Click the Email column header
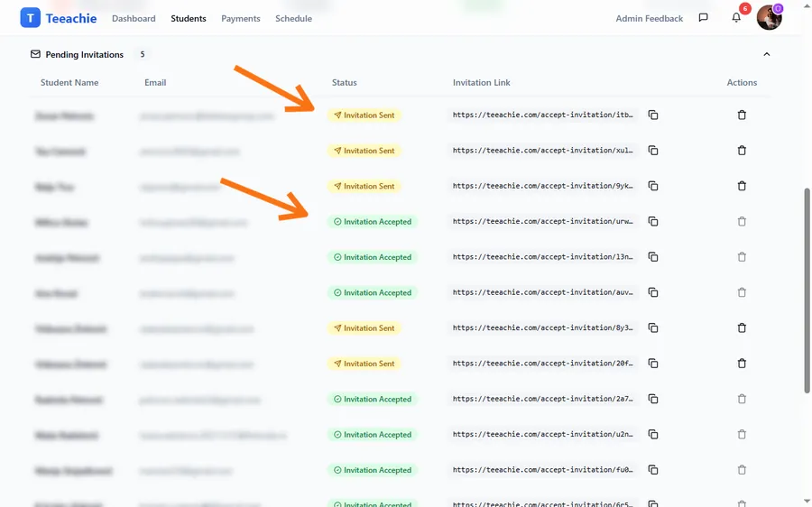This screenshot has height=507, width=812. 155,82
